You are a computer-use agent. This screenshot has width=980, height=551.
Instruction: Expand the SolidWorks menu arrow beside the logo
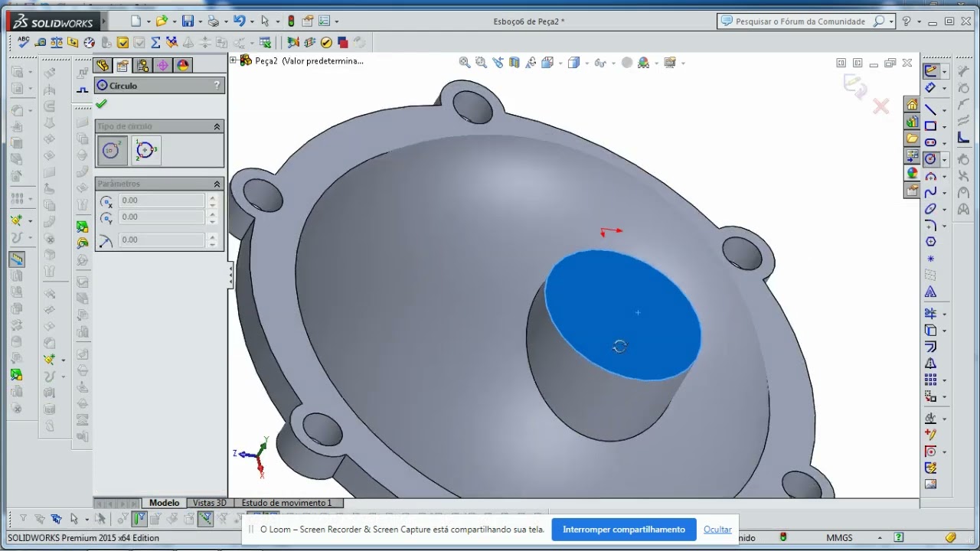point(103,21)
